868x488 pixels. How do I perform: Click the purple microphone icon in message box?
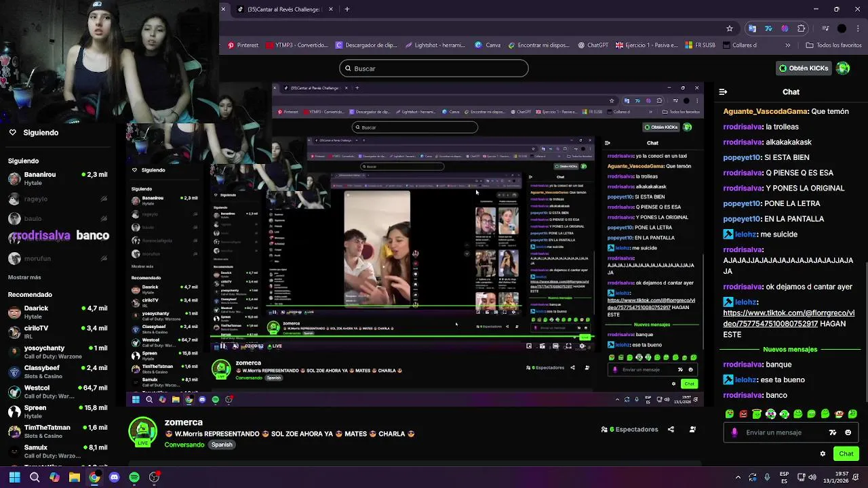[734, 432]
